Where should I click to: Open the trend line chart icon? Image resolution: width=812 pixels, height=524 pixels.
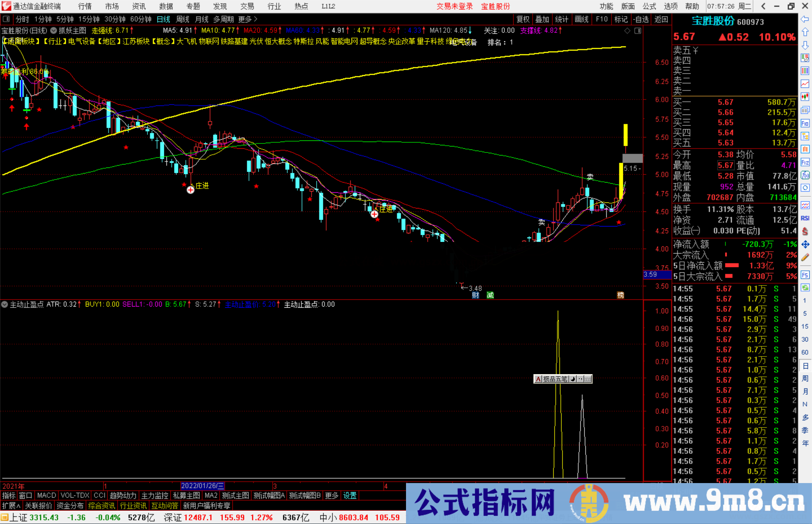tap(805, 83)
